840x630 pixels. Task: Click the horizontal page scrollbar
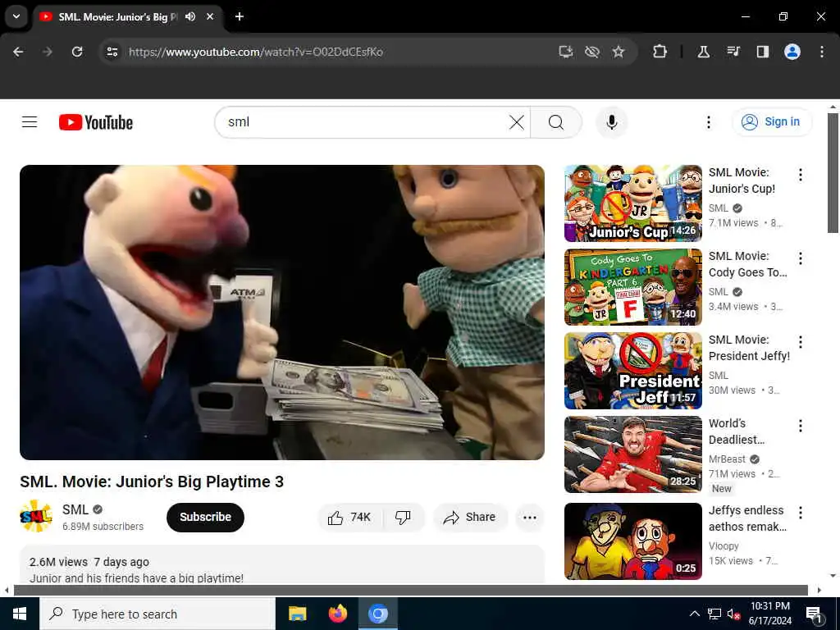point(410,591)
